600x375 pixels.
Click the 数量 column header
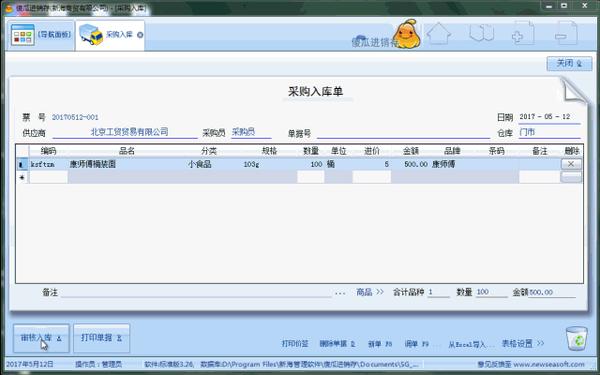311,151
